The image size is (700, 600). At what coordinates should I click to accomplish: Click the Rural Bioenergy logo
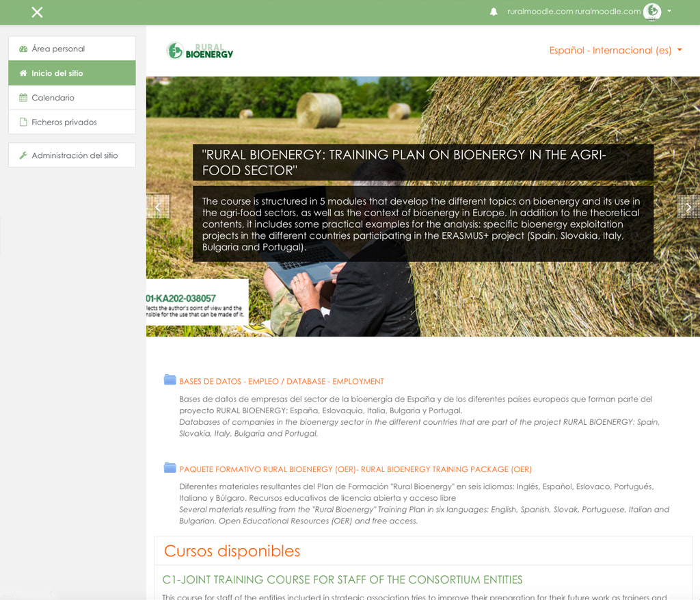[x=200, y=51]
